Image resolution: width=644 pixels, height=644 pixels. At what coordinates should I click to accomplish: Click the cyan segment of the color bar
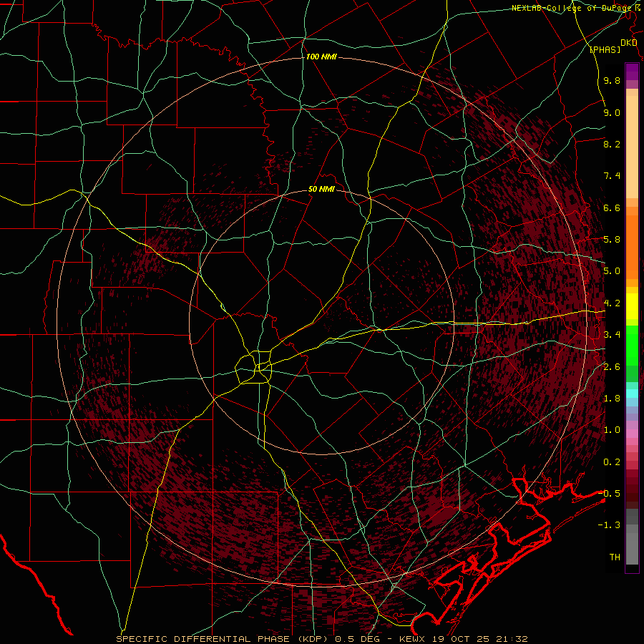(632, 394)
